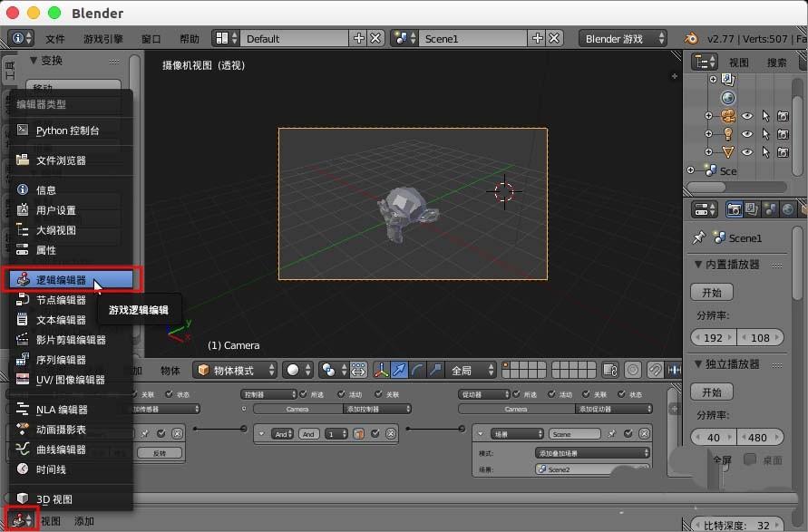Switch to the Timeline editor (时间线)
The image size is (808, 532).
click(x=63, y=468)
